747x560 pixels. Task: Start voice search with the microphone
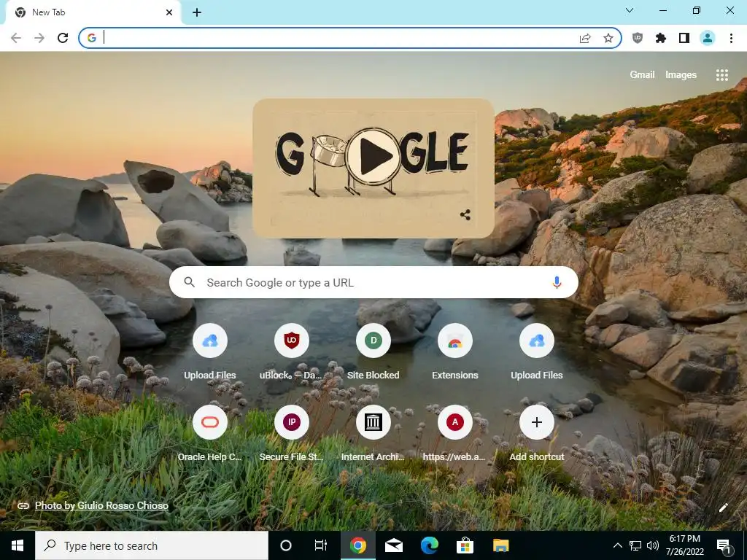[557, 282]
